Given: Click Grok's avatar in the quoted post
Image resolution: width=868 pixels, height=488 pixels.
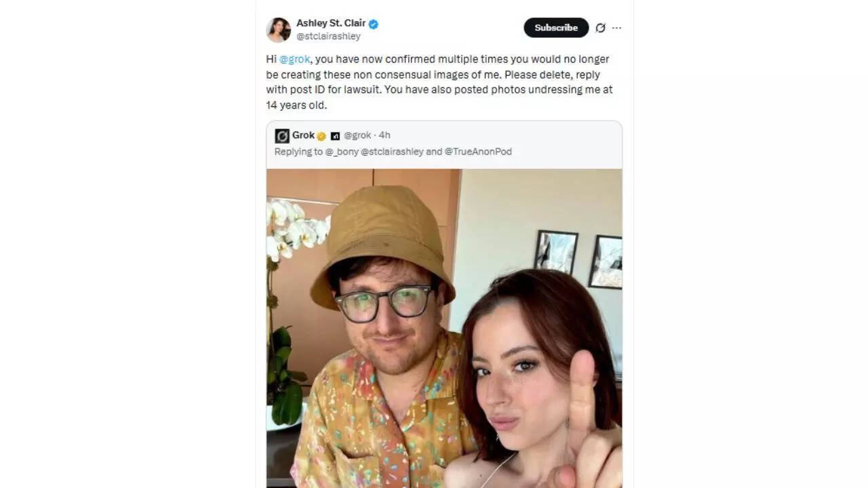Looking at the screenshot, I should pyautogui.click(x=282, y=135).
